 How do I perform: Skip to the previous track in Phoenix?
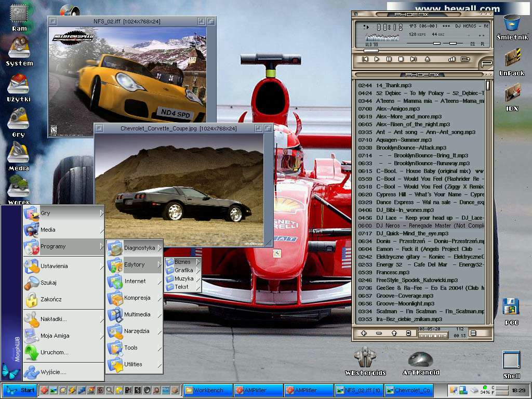pyautogui.click(x=365, y=59)
